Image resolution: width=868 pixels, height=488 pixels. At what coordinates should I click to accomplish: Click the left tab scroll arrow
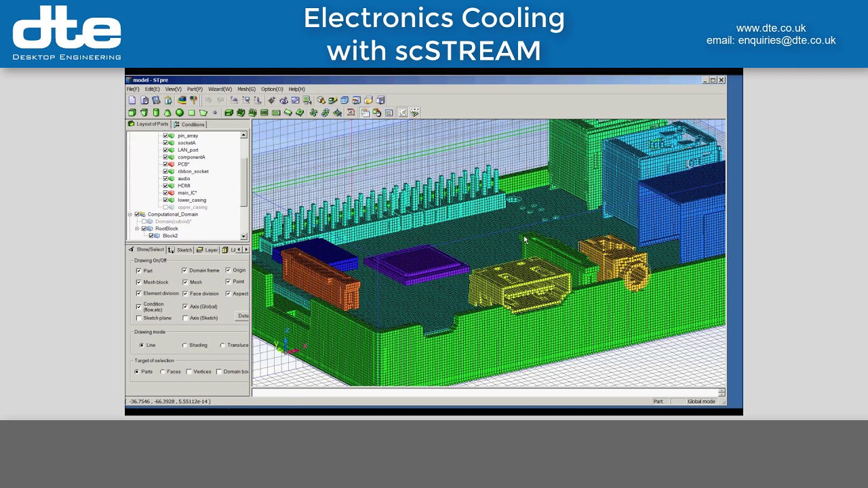click(x=240, y=249)
